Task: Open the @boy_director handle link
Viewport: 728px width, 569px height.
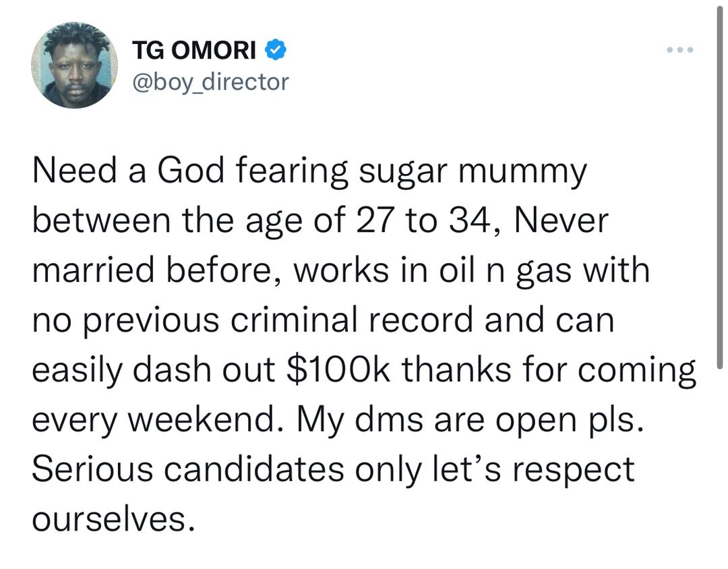Action: pyautogui.click(x=210, y=82)
